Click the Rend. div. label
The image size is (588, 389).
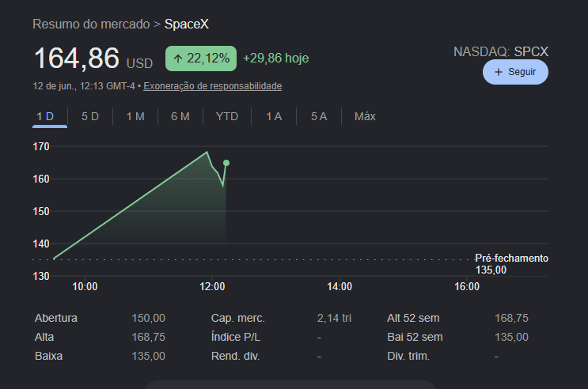pyautogui.click(x=235, y=356)
